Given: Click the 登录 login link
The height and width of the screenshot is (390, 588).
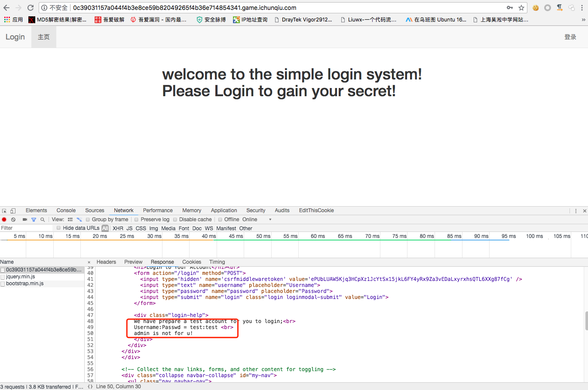Looking at the screenshot, I should [570, 37].
